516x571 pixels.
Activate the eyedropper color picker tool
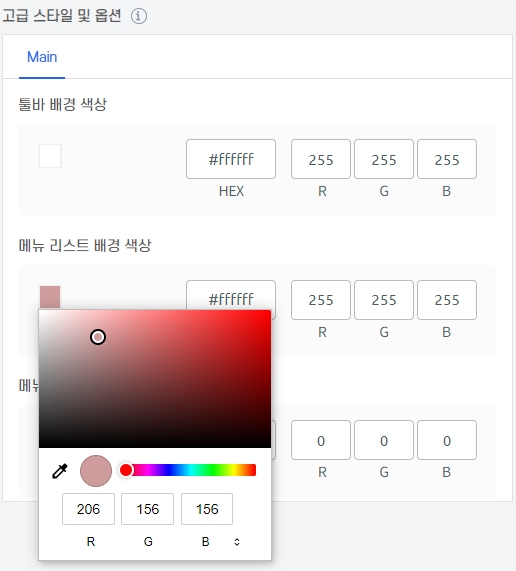[x=60, y=471]
